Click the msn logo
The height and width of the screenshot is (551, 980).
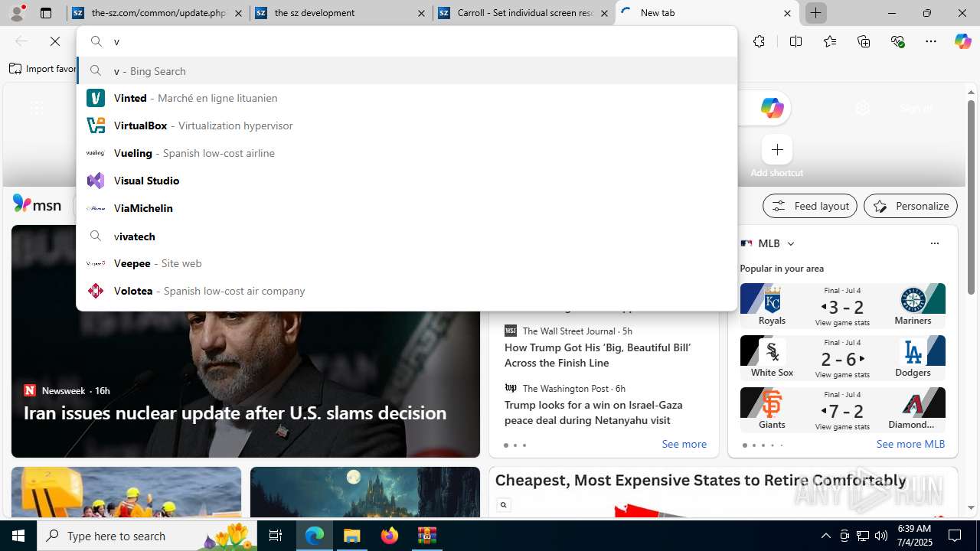(37, 204)
